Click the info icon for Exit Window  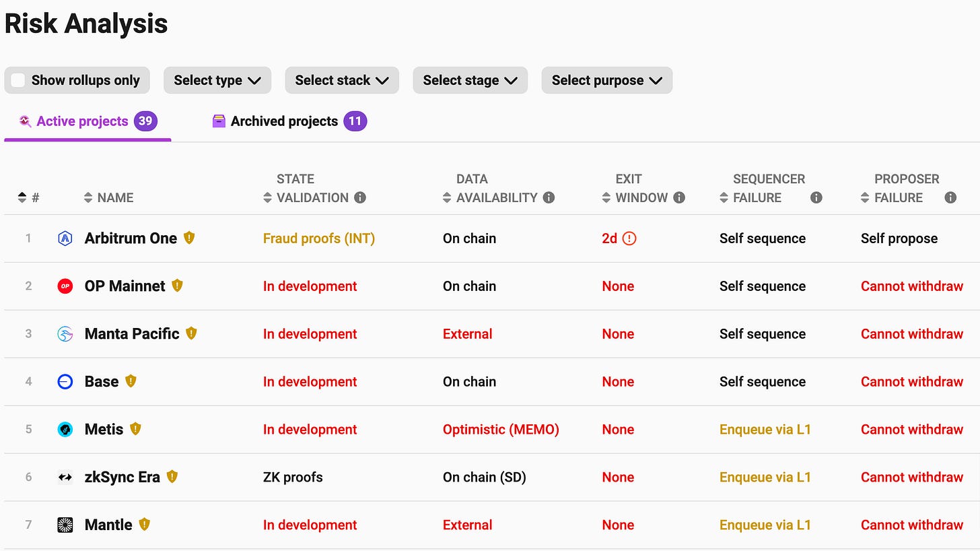(x=679, y=197)
